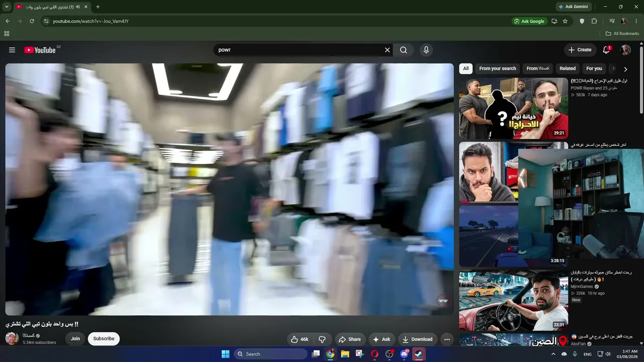Viewport: 644px width, 362px height.
Task: Open a new browser tab
Action: coord(98,7)
